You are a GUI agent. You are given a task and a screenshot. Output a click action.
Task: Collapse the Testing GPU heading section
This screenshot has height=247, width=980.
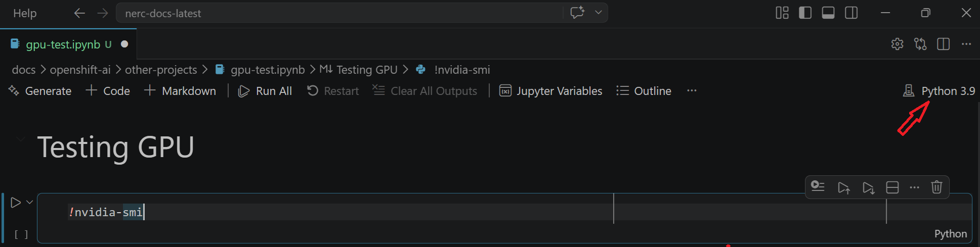(x=20, y=139)
